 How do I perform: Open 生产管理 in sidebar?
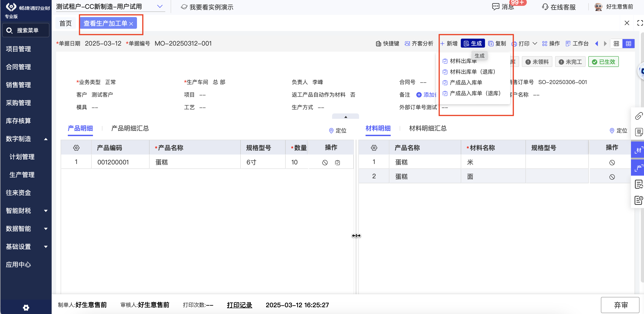pyautogui.click(x=22, y=175)
